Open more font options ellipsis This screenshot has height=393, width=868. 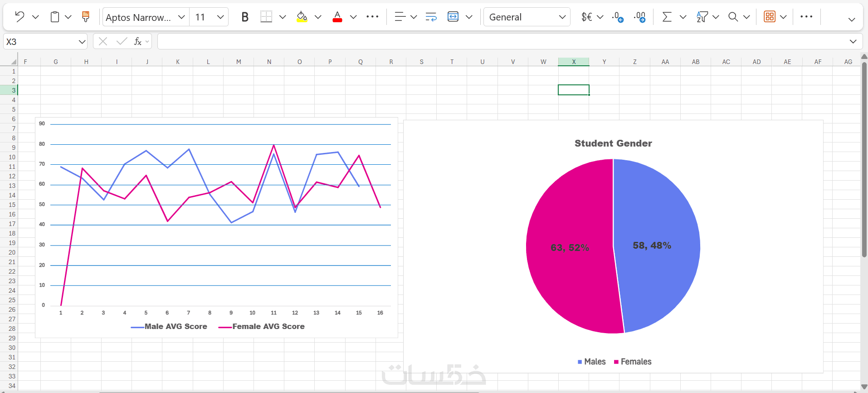[x=372, y=17]
